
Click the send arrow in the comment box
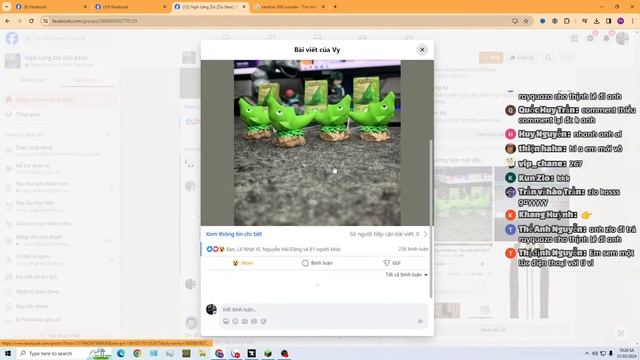(x=420, y=322)
